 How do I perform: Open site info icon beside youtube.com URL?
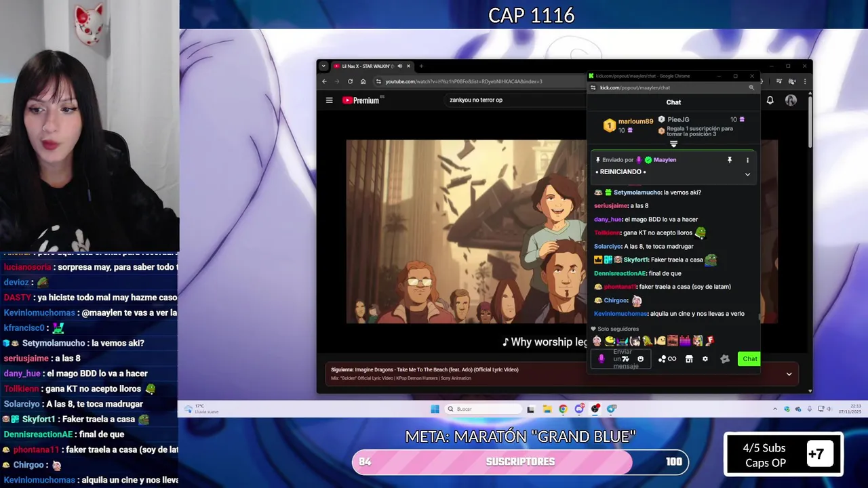coord(378,81)
